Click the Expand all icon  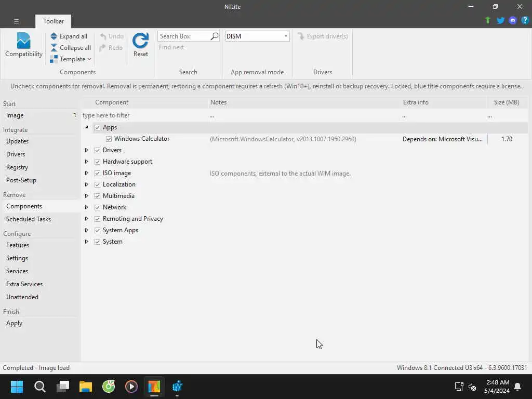point(54,36)
